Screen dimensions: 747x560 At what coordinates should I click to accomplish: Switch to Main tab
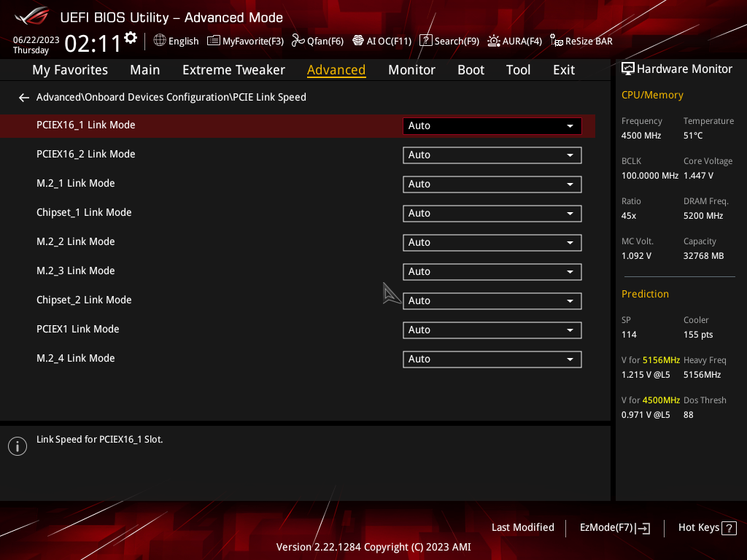[x=145, y=70]
